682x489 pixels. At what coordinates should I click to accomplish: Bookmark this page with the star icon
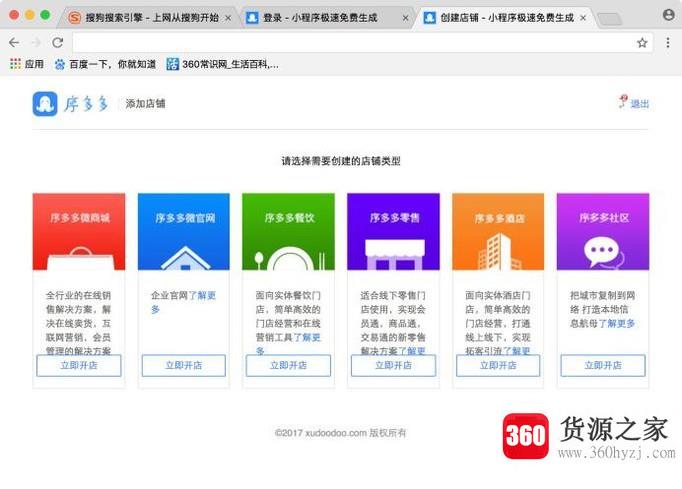tap(642, 43)
